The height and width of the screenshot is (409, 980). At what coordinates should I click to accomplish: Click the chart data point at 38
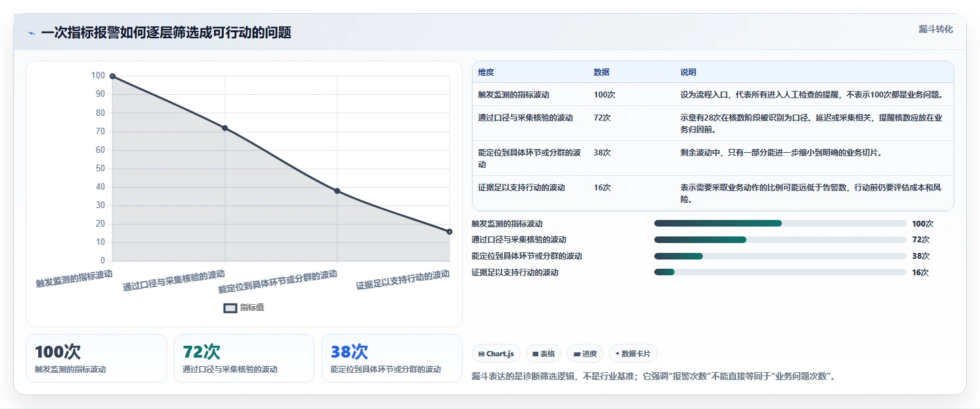[337, 191]
